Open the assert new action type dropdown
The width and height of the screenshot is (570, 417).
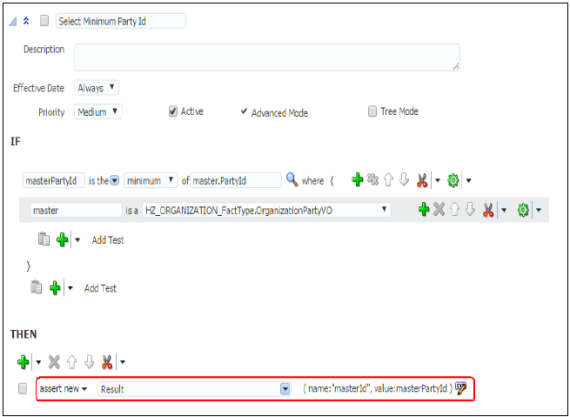pos(64,388)
